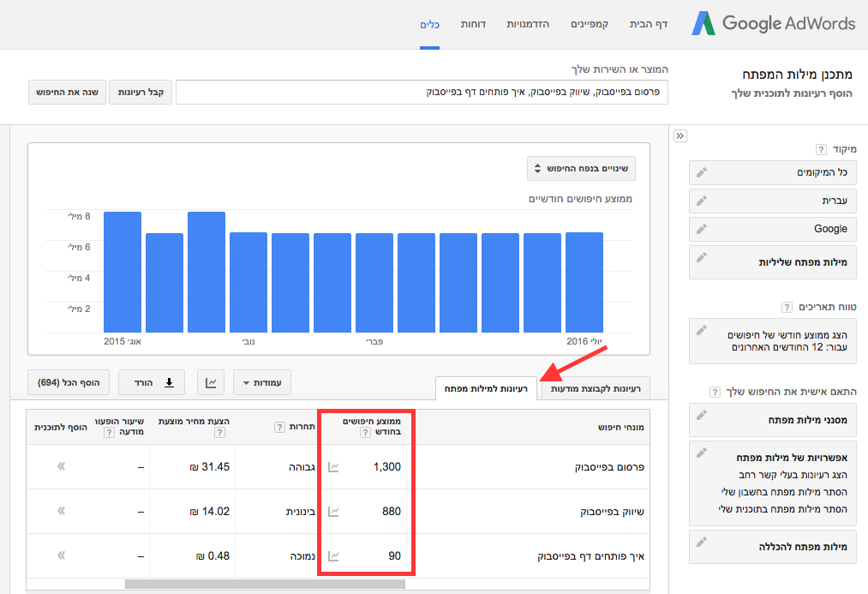Open help for טווח תאריכים question mark

point(787,307)
